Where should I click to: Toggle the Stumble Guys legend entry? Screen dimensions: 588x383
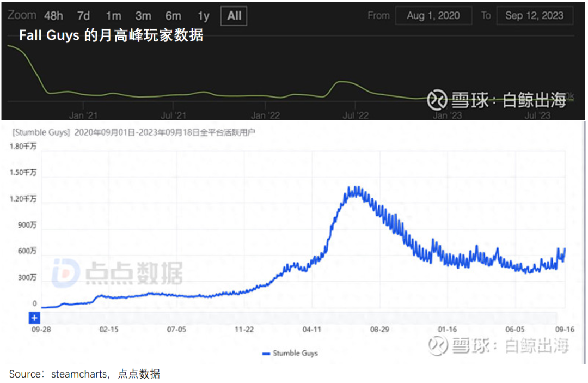coord(290,354)
